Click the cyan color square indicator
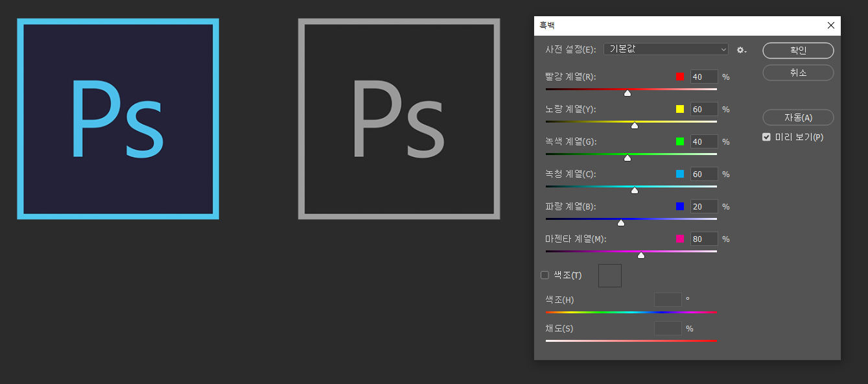Screen dimensions: 868x384 [680, 174]
